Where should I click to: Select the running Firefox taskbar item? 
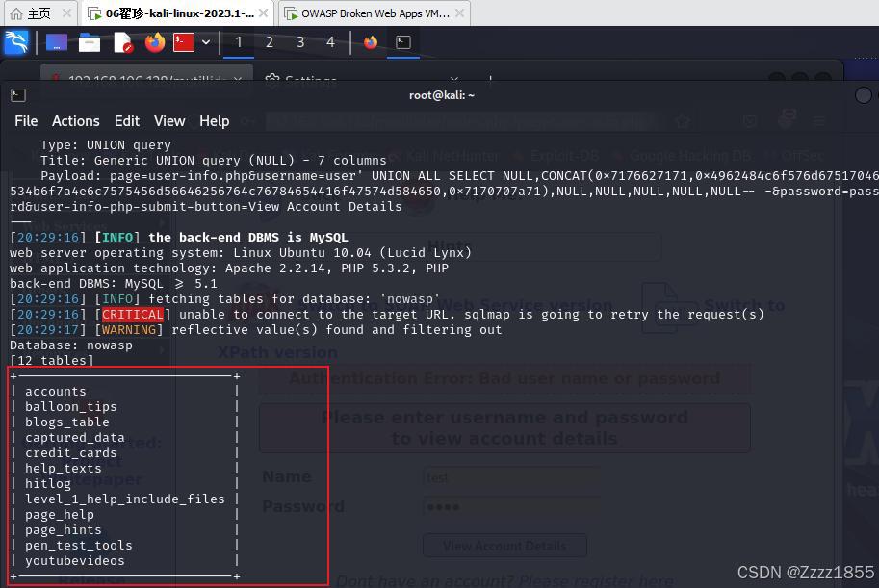[371, 42]
